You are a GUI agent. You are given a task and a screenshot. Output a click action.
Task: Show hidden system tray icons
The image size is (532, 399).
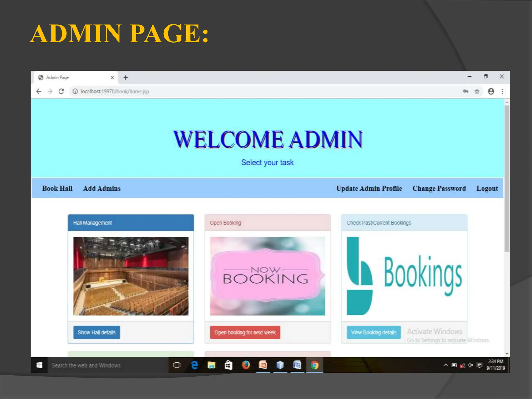pyautogui.click(x=445, y=365)
